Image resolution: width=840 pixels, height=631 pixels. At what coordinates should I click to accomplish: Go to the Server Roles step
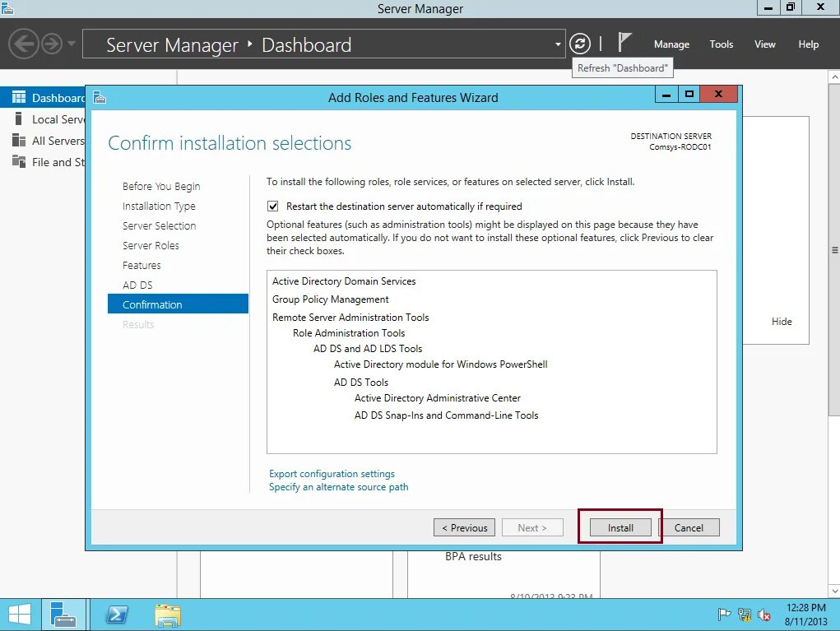151,246
